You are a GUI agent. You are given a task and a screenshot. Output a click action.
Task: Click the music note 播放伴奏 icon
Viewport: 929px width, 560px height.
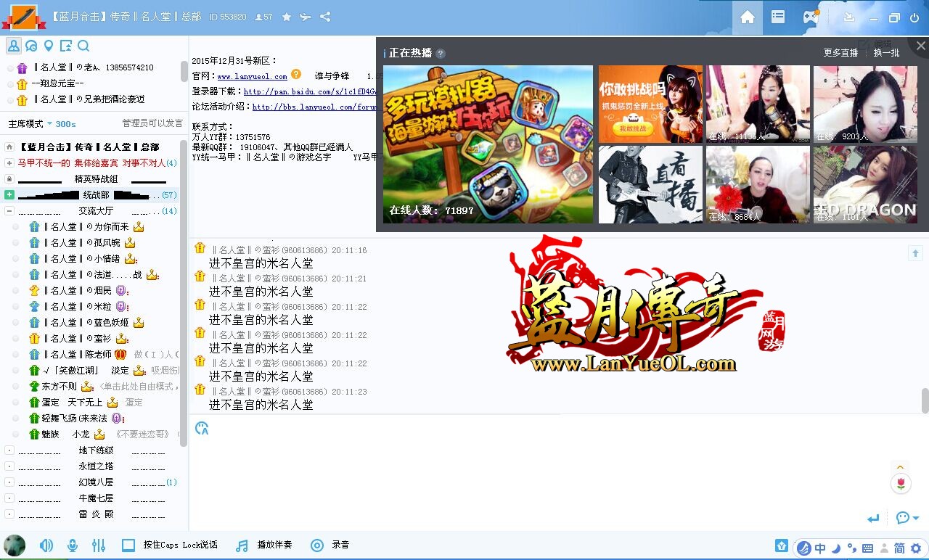[x=242, y=545]
